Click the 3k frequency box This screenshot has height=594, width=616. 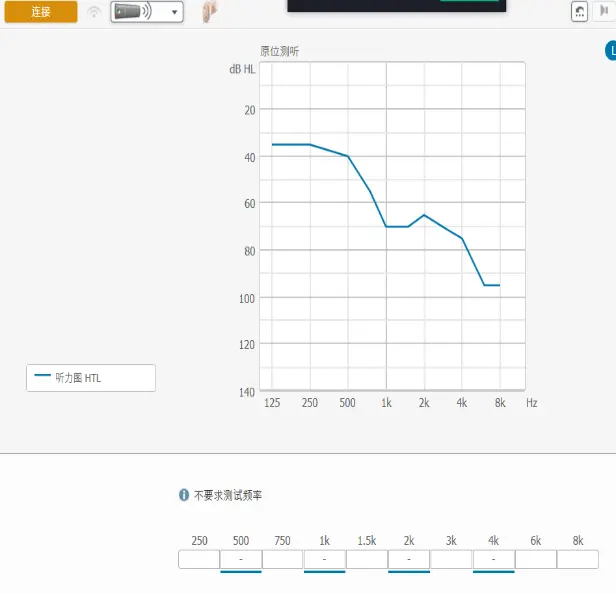(451, 559)
